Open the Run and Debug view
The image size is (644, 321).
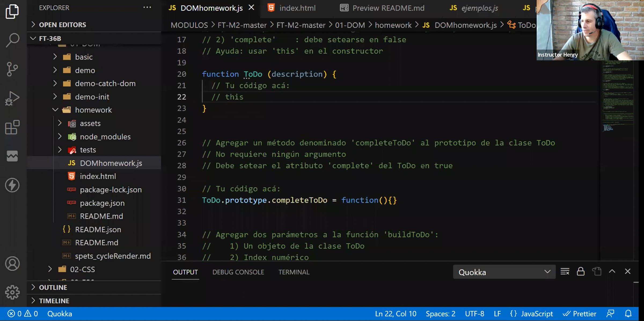(12, 98)
